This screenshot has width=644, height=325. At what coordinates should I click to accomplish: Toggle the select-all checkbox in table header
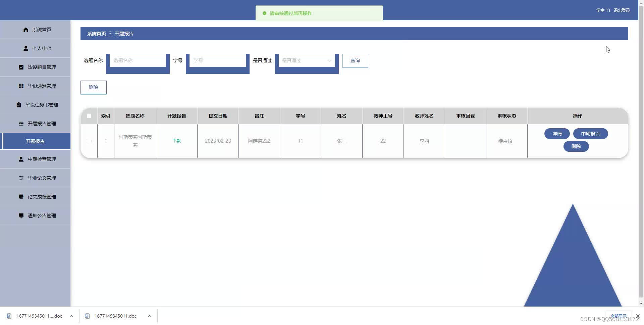pyautogui.click(x=89, y=116)
